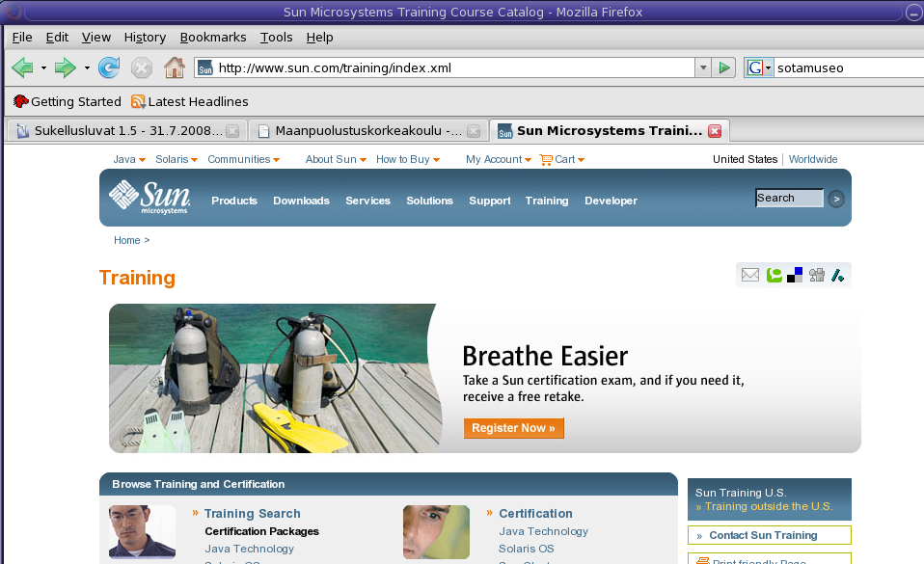Click the green Technorati share icon
This screenshot has height=564, width=924.
pos(775,275)
